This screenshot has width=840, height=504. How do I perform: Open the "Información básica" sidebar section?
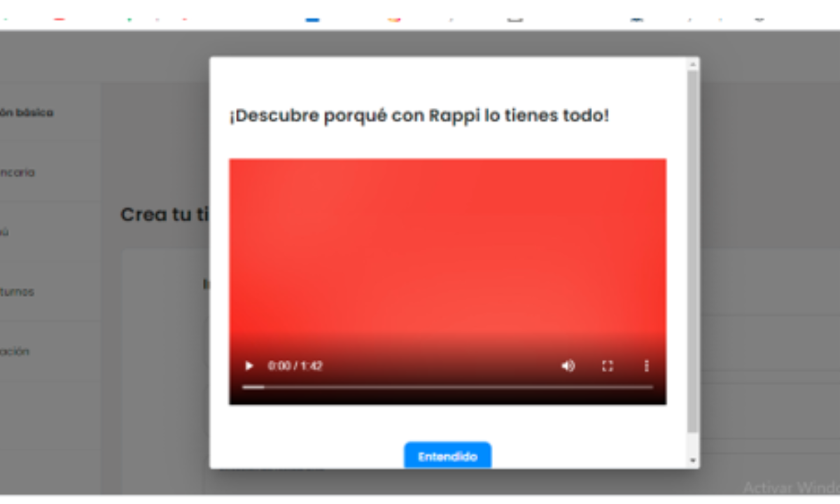pyautogui.click(x=28, y=111)
